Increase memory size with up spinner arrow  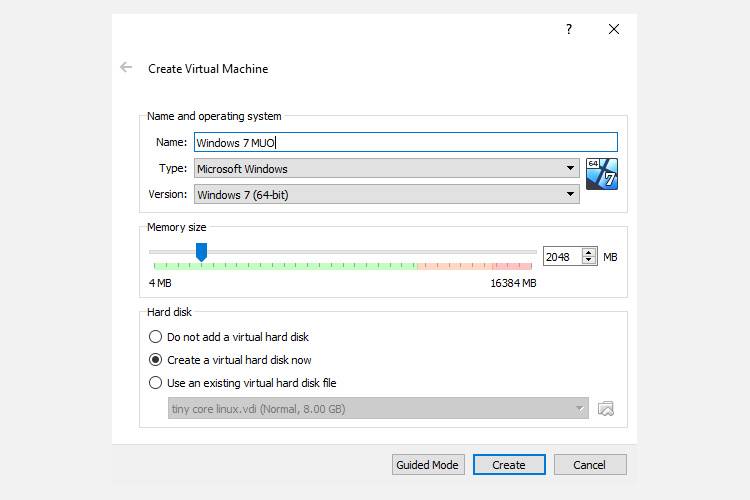point(589,253)
